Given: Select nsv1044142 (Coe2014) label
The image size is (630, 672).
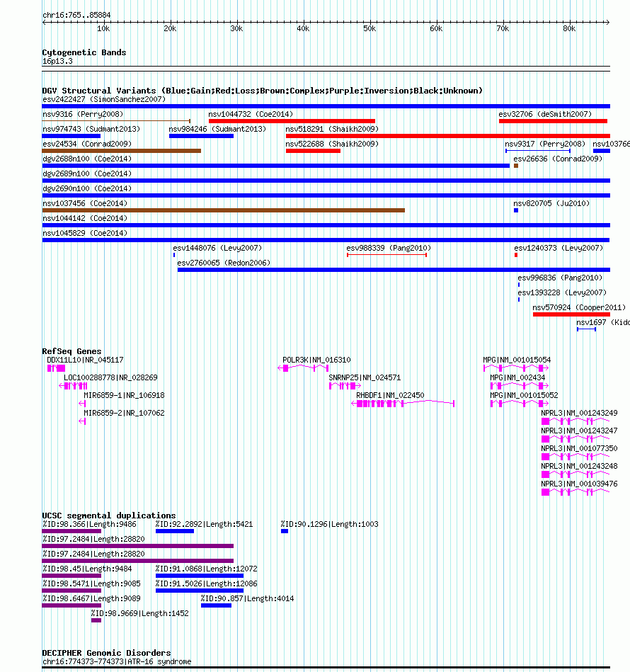Looking at the screenshot, I should [85, 219].
